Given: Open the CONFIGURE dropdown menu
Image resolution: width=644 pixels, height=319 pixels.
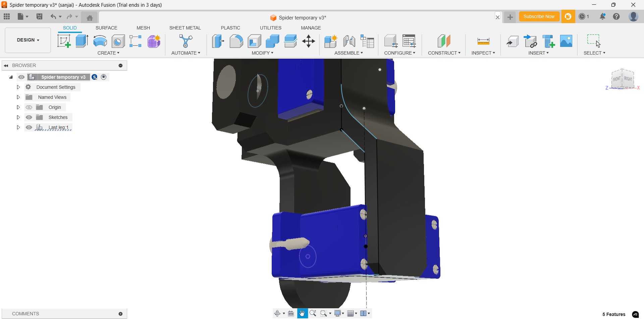Looking at the screenshot, I should (400, 53).
